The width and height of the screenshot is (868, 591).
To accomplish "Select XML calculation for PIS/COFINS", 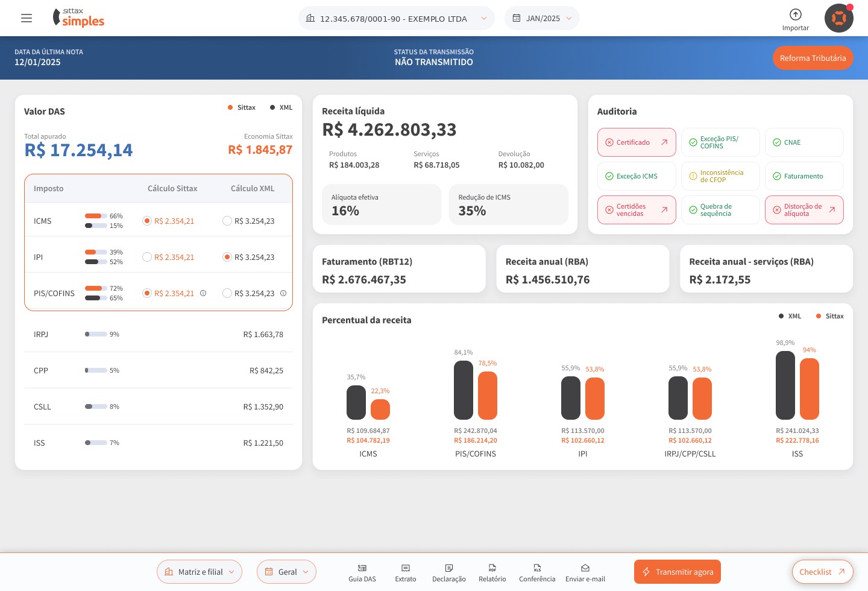I will (x=227, y=293).
